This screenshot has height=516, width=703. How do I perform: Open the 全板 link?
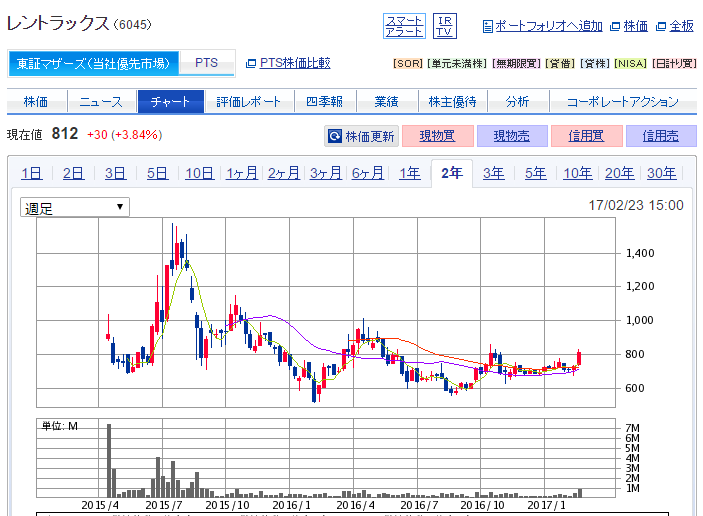tap(681, 26)
